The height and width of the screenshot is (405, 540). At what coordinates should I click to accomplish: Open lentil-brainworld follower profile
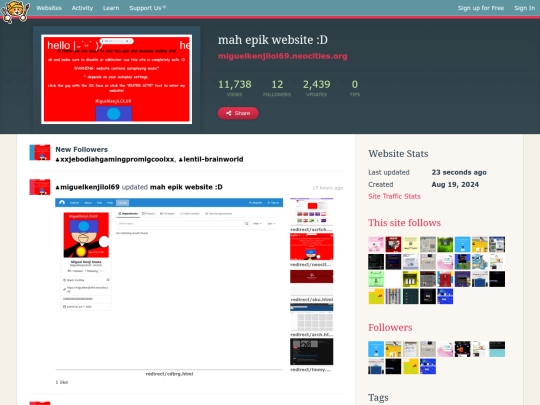pyautogui.click(x=211, y=159)
